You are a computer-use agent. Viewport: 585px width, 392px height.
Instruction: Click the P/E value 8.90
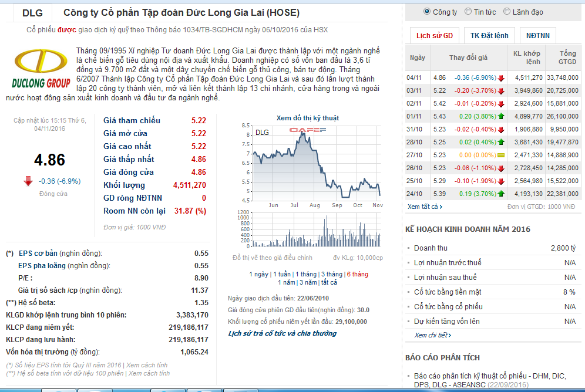[x=201, y=278]
